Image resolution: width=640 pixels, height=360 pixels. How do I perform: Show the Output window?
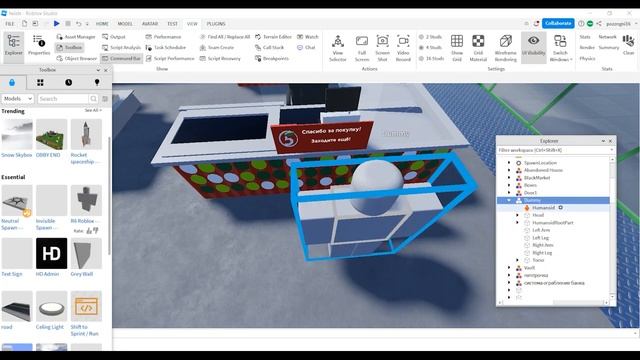[x=114, y=37]
